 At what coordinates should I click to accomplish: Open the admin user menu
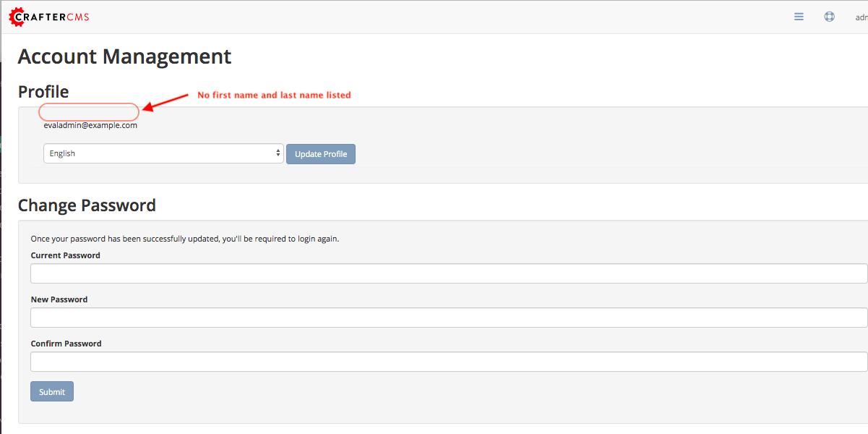coord(860,17)
